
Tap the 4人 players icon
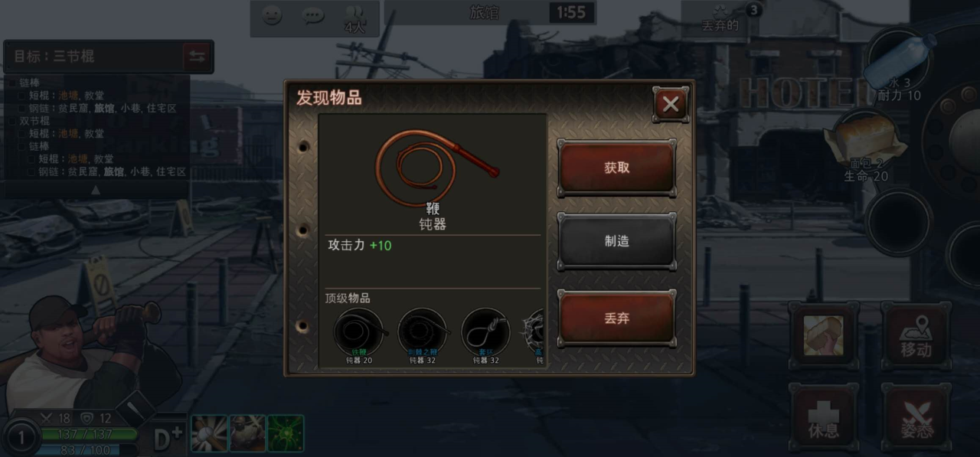click(x=354, y=18)
